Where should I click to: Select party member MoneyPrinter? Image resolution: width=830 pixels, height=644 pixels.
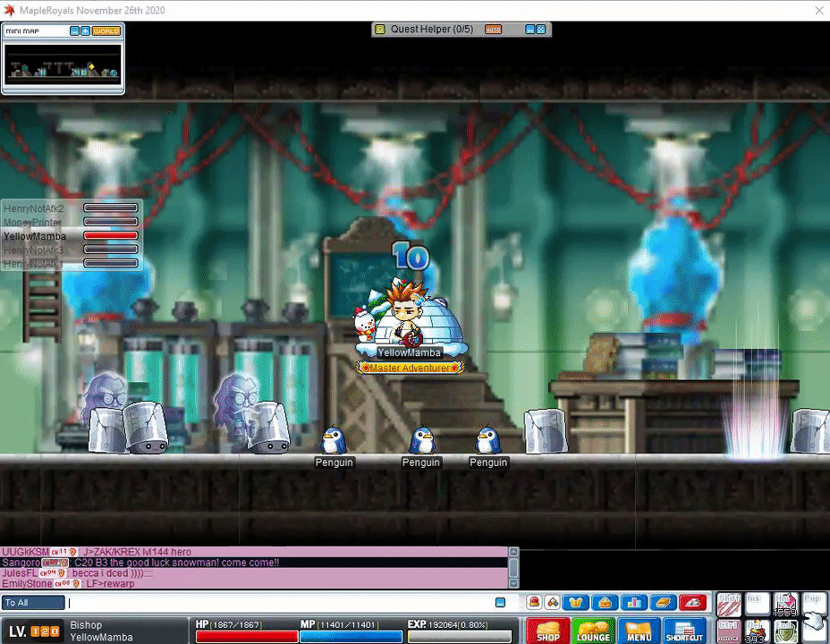click(x=32, y=222)
